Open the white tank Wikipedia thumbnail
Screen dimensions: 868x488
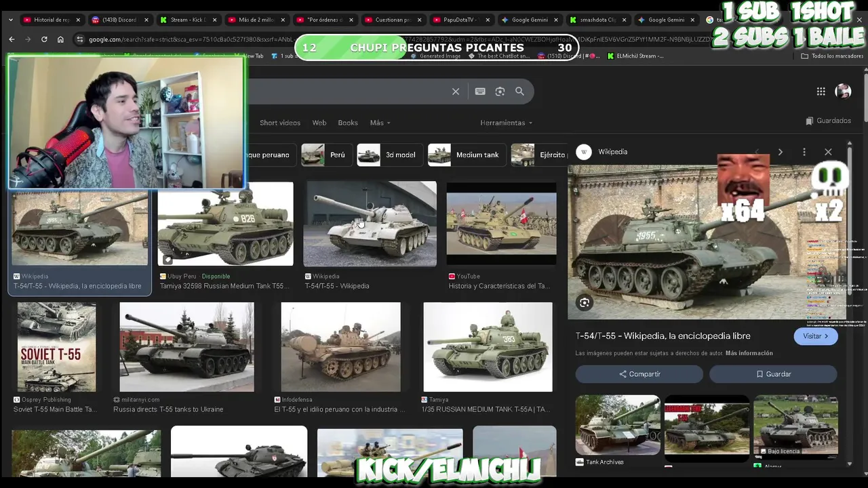[370, 224]
